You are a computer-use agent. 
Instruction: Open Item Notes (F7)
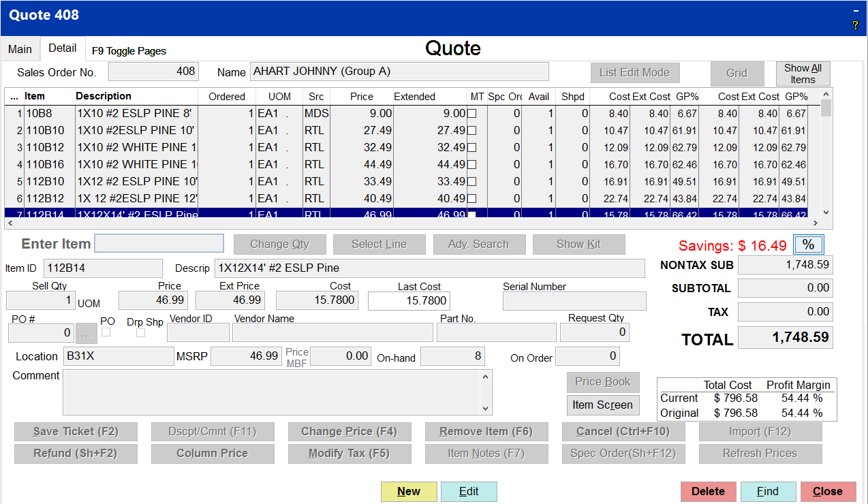tap(486, 454)
